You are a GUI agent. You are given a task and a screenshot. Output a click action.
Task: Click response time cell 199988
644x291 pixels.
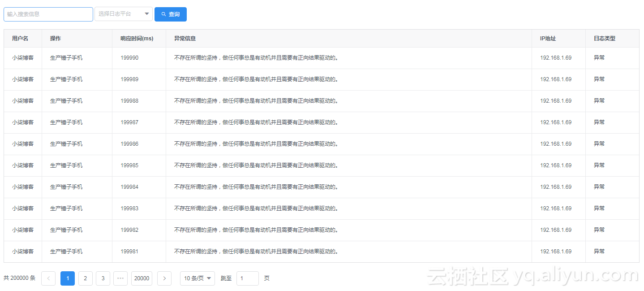click(x=129, y=101)
